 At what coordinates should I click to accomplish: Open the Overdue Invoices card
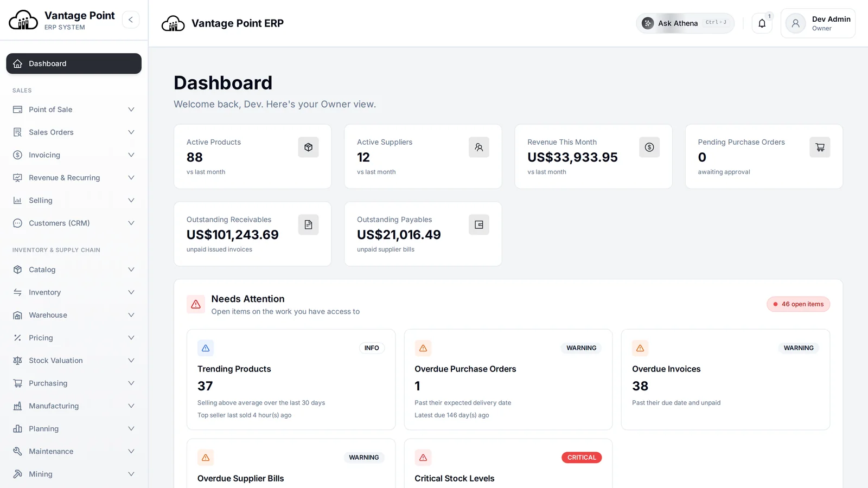pyautogui.click(x=725, y=380)
